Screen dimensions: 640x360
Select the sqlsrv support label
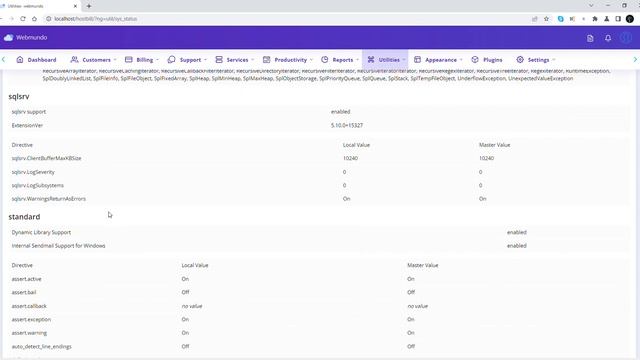click(29, 112)
